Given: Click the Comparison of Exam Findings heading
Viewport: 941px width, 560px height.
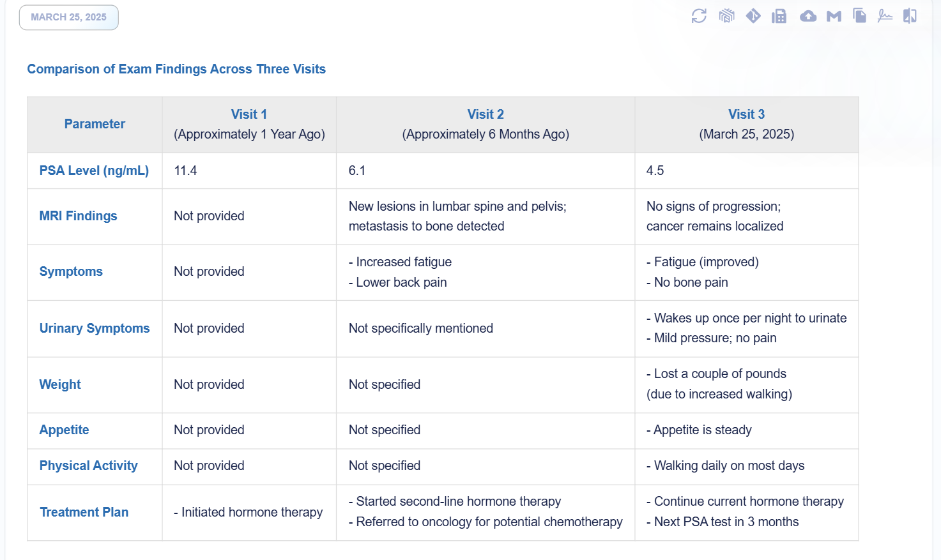Looking at the screenshot, I should 176,69.
